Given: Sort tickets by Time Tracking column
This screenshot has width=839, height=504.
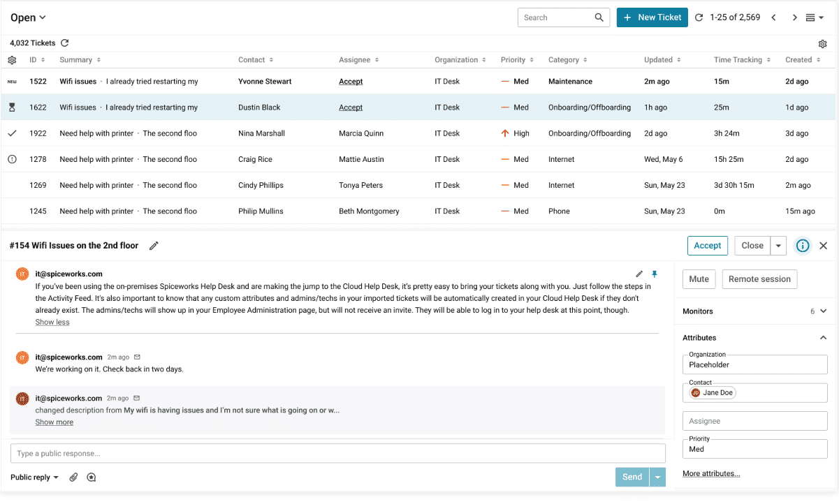Looking at the screenshot, I should point(742,60).
